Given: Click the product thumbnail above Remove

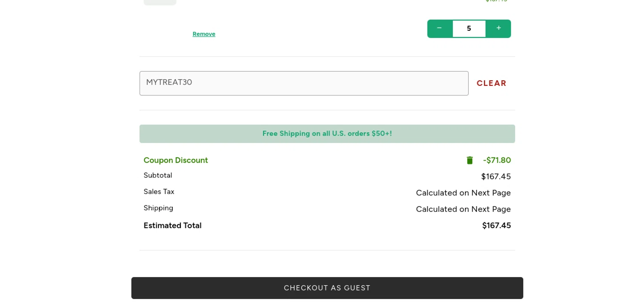Looking at the screenshot, I should (160, 2).
